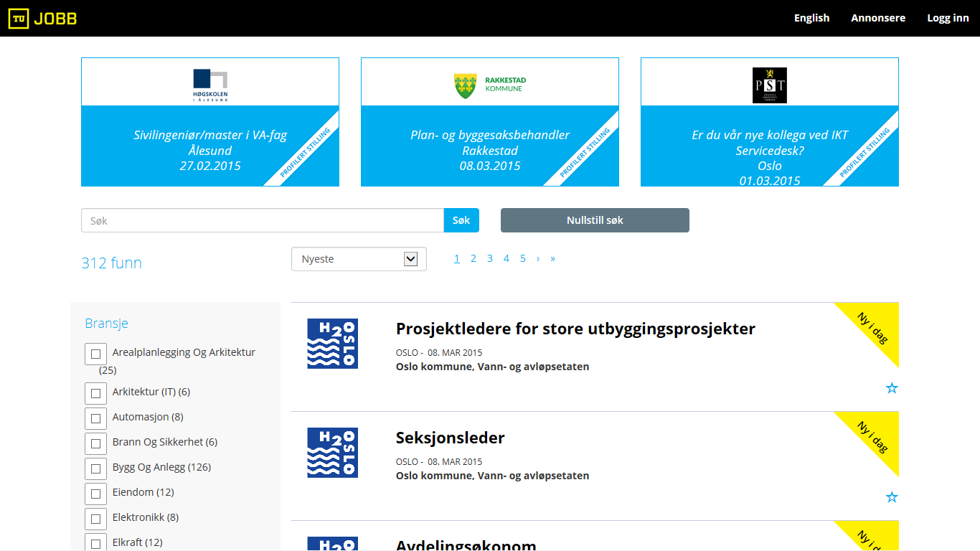980x551 pixels.
Task: Click the 312 funn result count
Action: (111, 263)
